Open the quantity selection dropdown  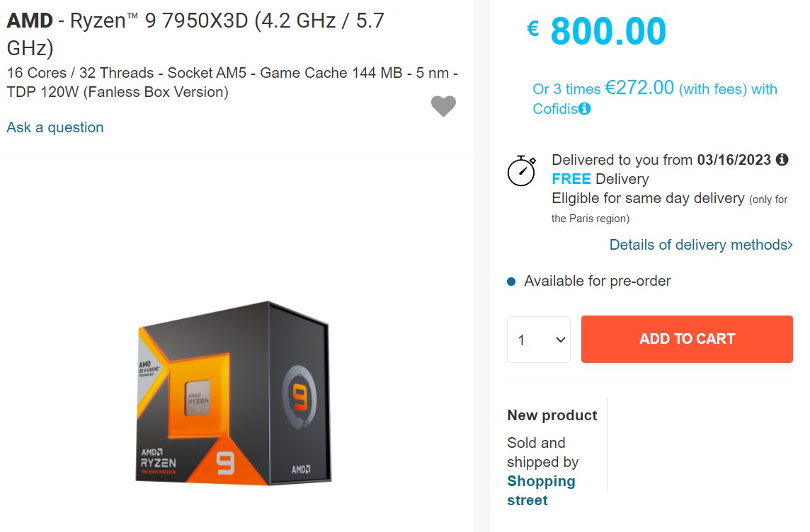point(538,339)
